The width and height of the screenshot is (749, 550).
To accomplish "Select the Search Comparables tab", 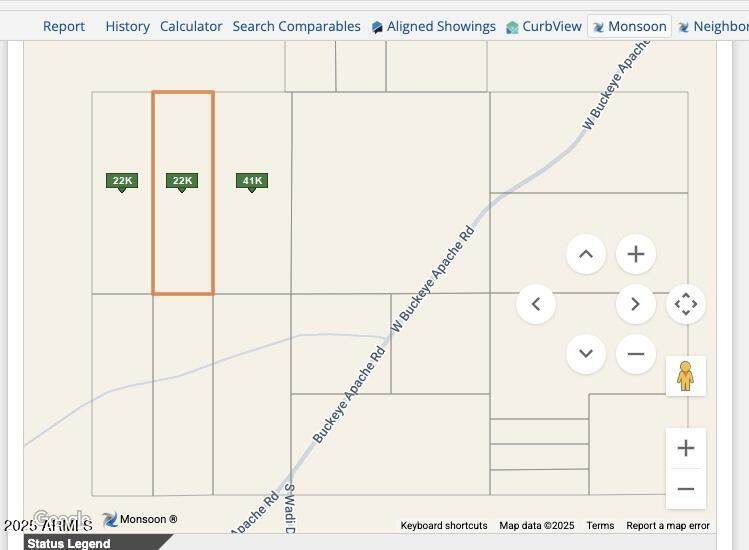I will [x=296, y=26].
